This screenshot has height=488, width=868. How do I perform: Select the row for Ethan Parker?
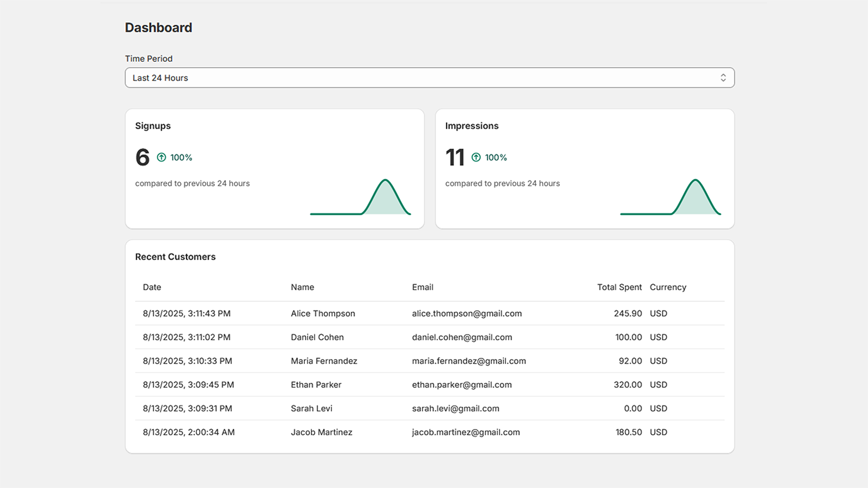(x=316, y=384)
